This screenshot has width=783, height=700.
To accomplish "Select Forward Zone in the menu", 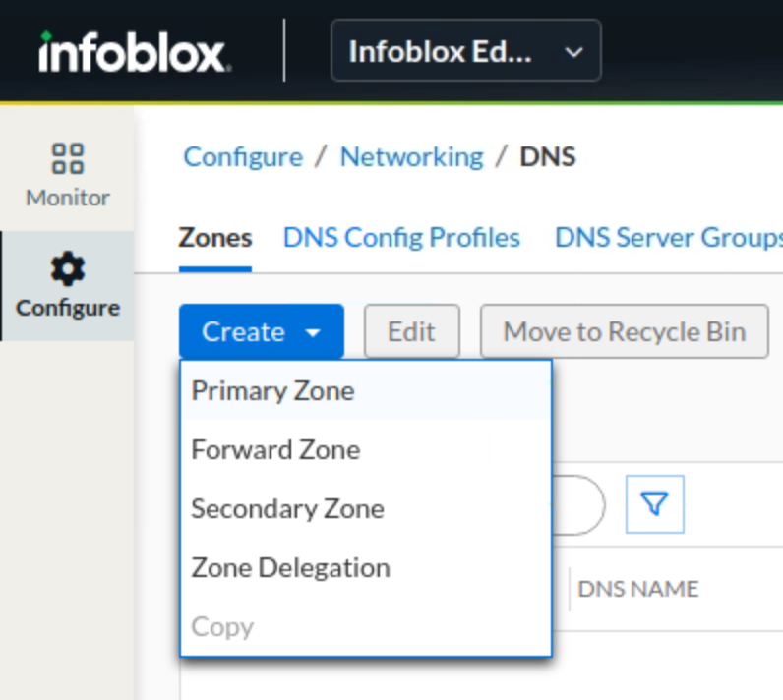I will [275, 450].
